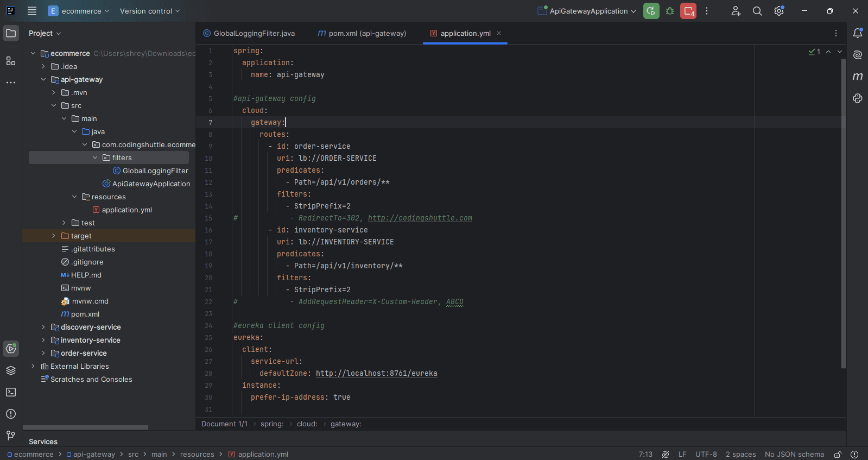Image resolution: width=868 pixels, height=460 pixels.
Task: Open Search Everywhere magnifier
Action: [x=757, y=11]
